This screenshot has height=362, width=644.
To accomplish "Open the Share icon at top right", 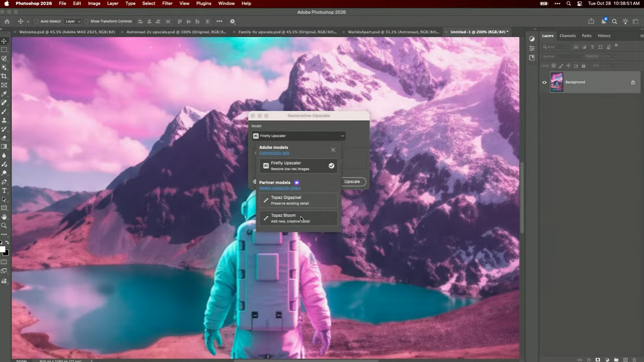I will pos(591,22).
